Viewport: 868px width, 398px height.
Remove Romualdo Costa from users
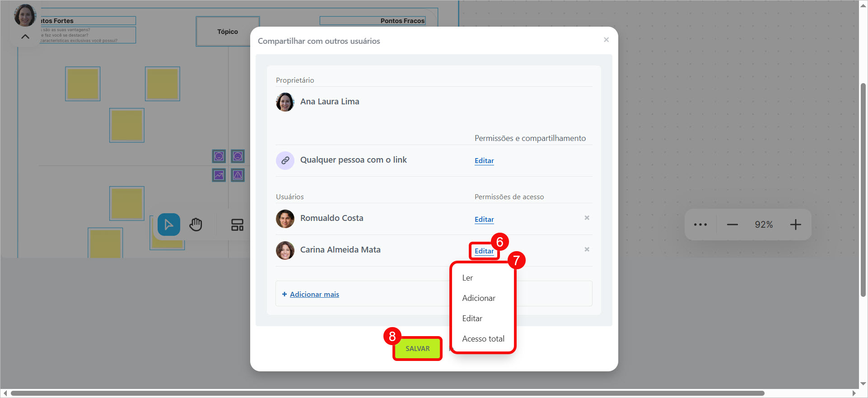click(x=587, y=218)
